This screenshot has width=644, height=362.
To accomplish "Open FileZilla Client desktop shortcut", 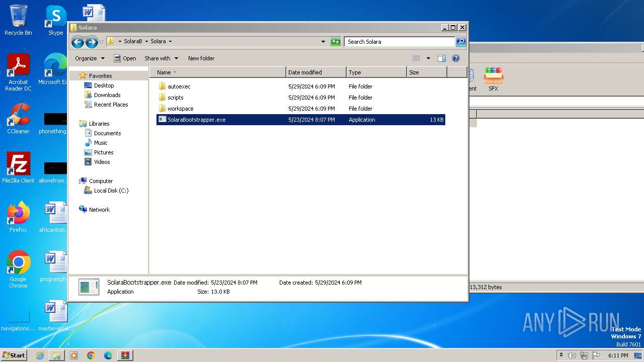I will (18, 168).
